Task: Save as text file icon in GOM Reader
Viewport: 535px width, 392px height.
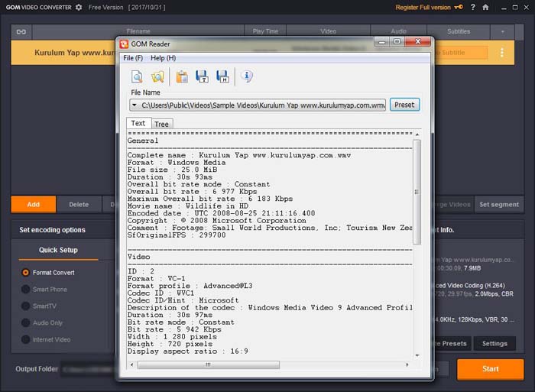Action: click(202, 76)
